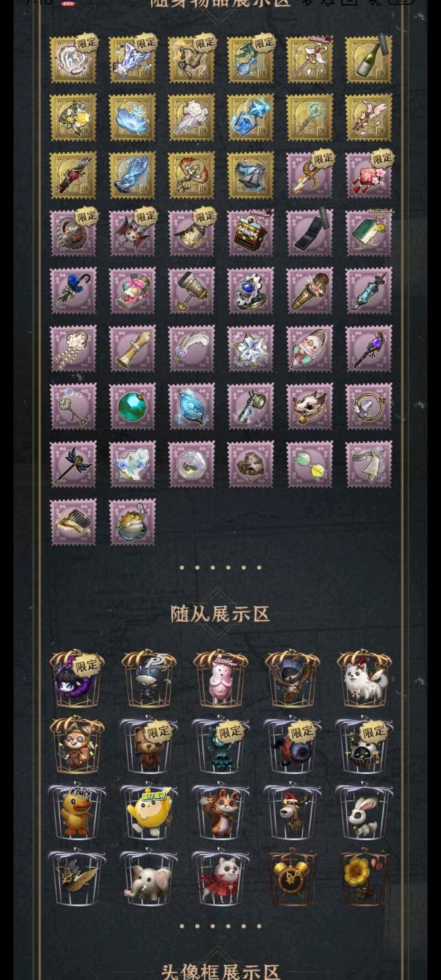Pick the sailing ship gold stamp

click(x=250, y=175)
